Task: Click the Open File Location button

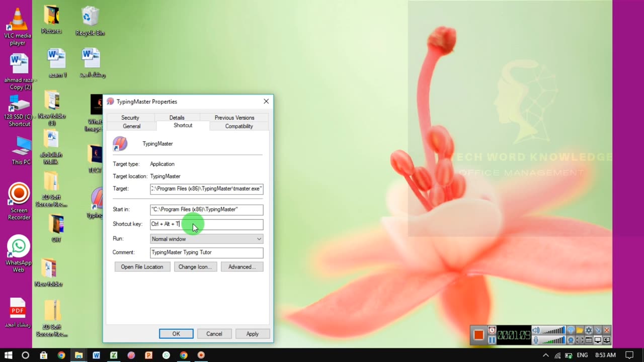Action: pyautogui.click(x=142, y=267)
